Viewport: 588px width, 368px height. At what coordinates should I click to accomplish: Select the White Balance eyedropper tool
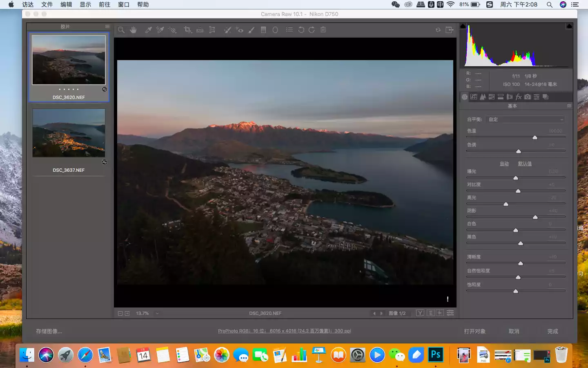149,30
